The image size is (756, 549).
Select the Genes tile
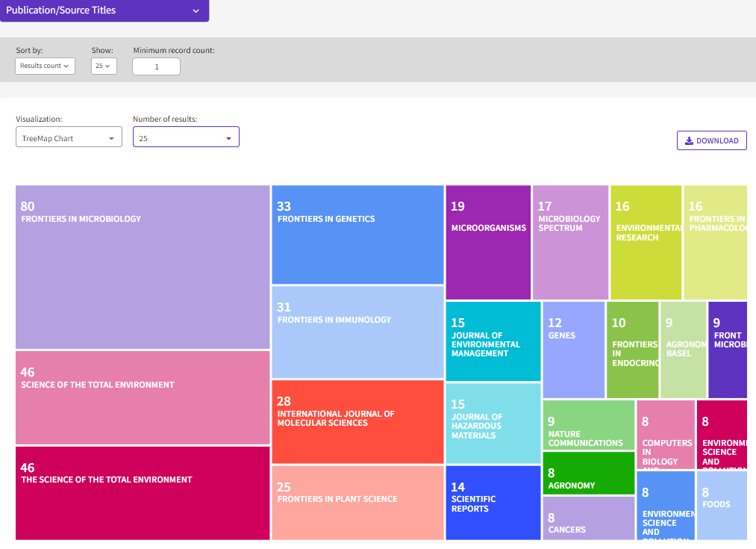574,350
